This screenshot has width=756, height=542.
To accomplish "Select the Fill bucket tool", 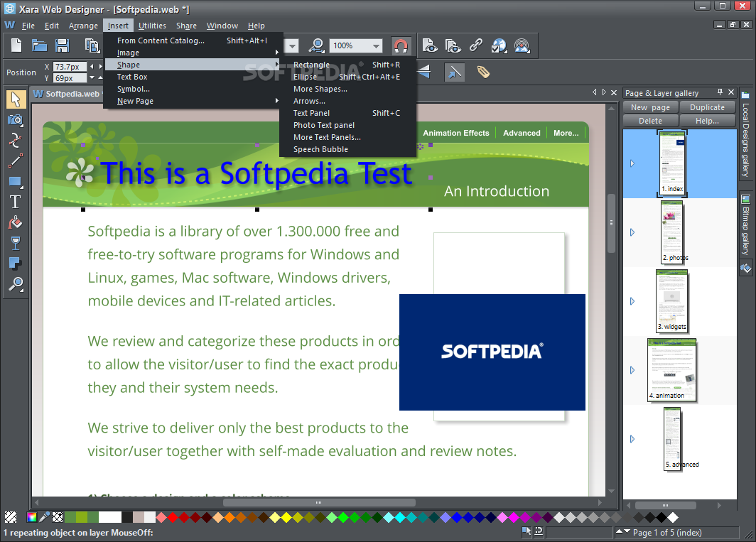I will click(16, 222).
